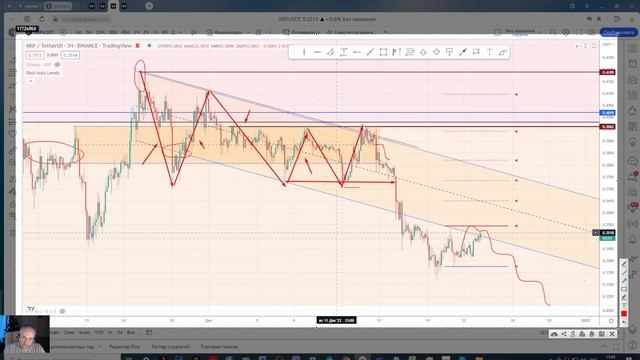640x360 pixels.
Task: Select the text T tool in floating toolbar
Action: (489, 52)
